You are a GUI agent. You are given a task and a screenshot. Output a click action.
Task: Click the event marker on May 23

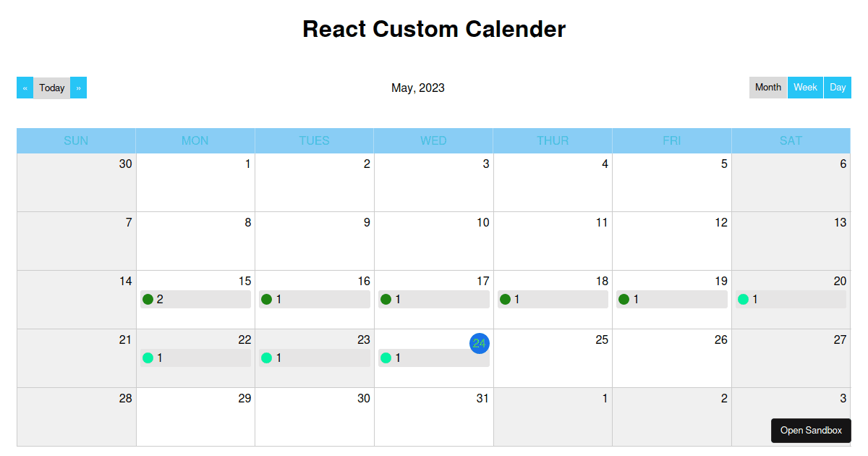pos(268,358)
